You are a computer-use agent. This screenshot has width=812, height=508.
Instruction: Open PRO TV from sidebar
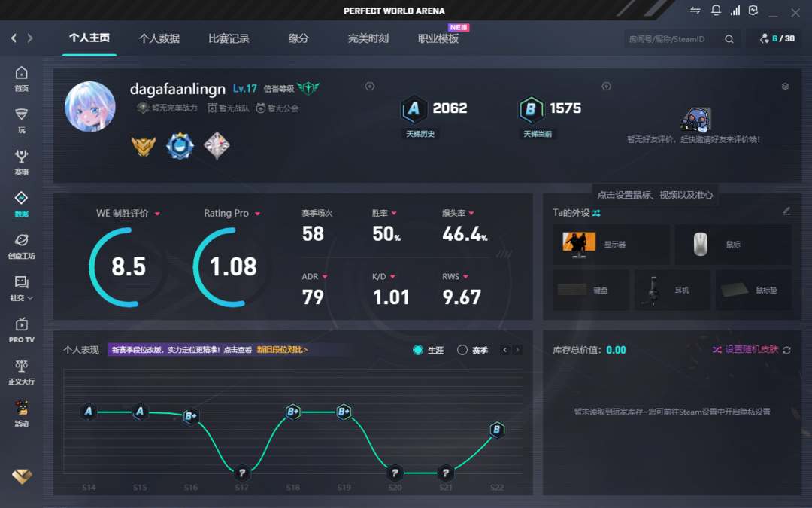pyautogui.click(x=21, y=330)
